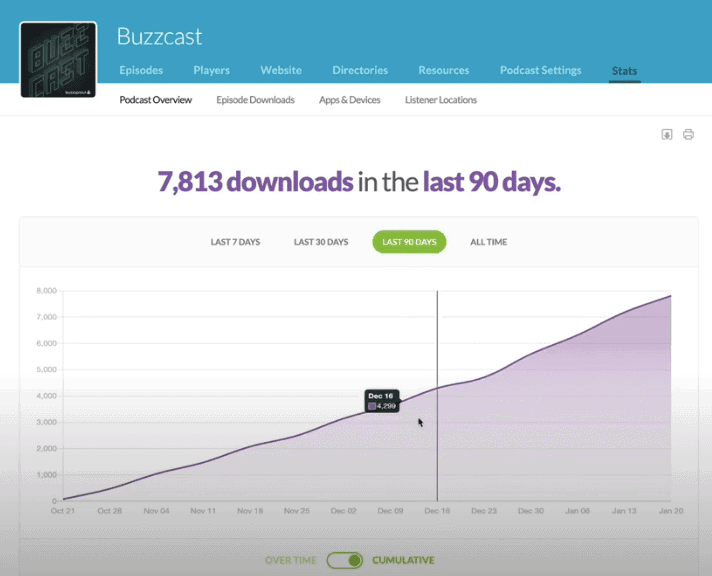
Task: Select the LAST 7 DAYS range
Action: pos(235,242)
